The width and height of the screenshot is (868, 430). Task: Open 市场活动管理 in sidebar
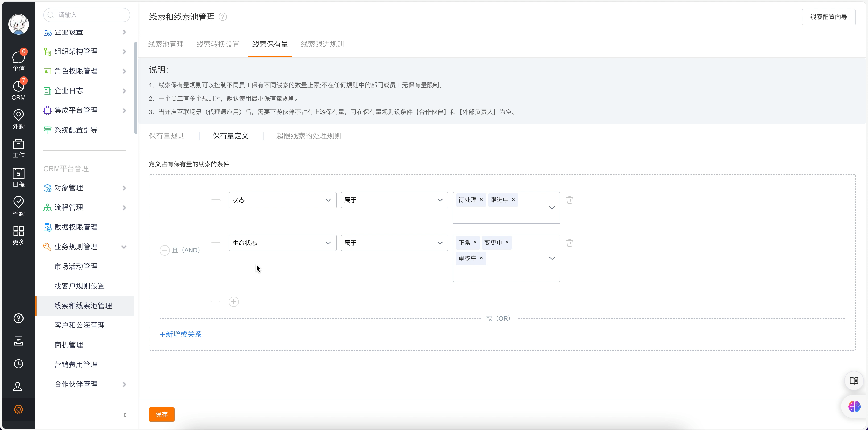pyautogui.click(x=76, y=266)
